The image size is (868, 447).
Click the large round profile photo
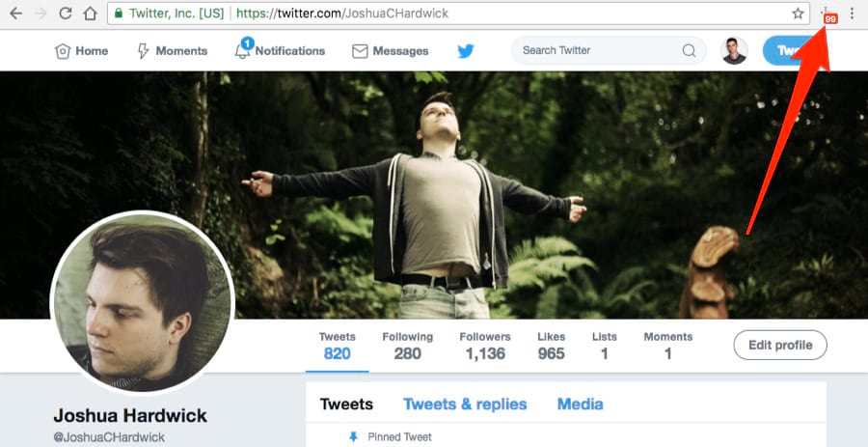point(142,303)
